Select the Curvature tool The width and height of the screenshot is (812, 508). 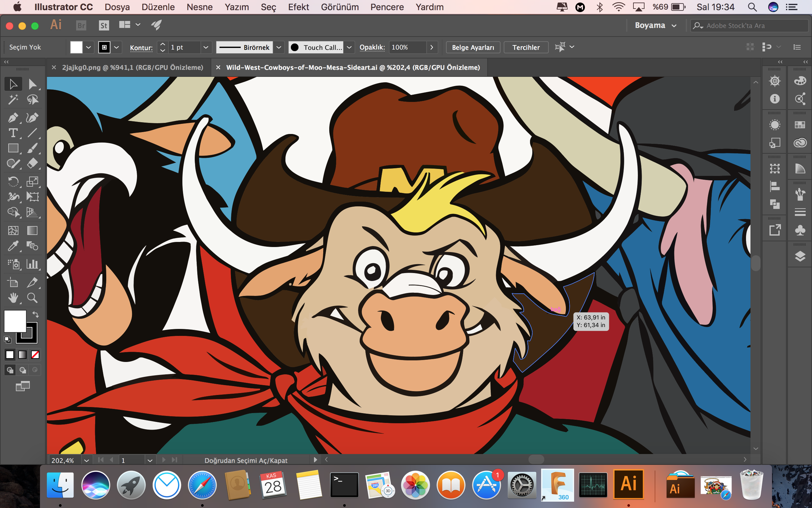pyautogui.click(x=33, y=117)
